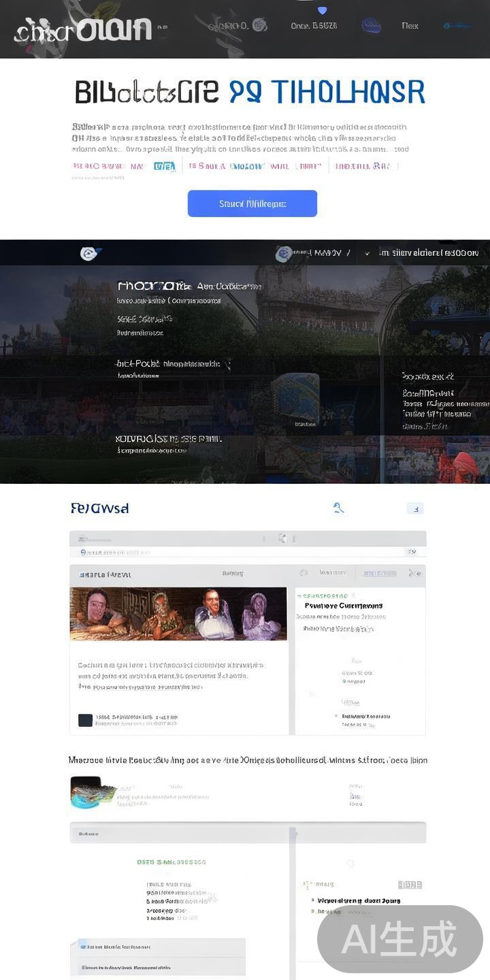This screenshot has height=980, width=490.
Task: Click the circular avatar icon in the dark bar
Action: [284, 253]
